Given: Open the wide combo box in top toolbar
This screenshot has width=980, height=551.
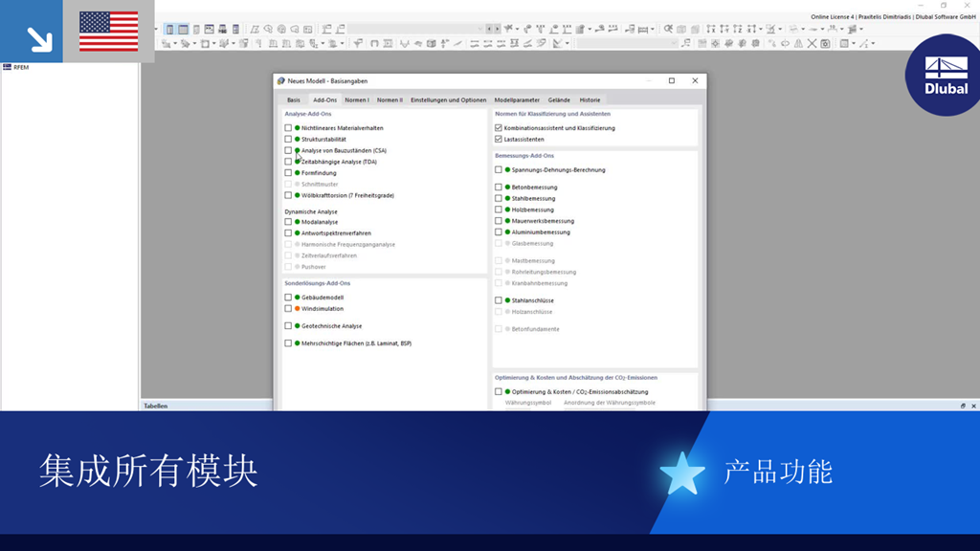Looking at the screenshot, I should (x=415, y=29).
